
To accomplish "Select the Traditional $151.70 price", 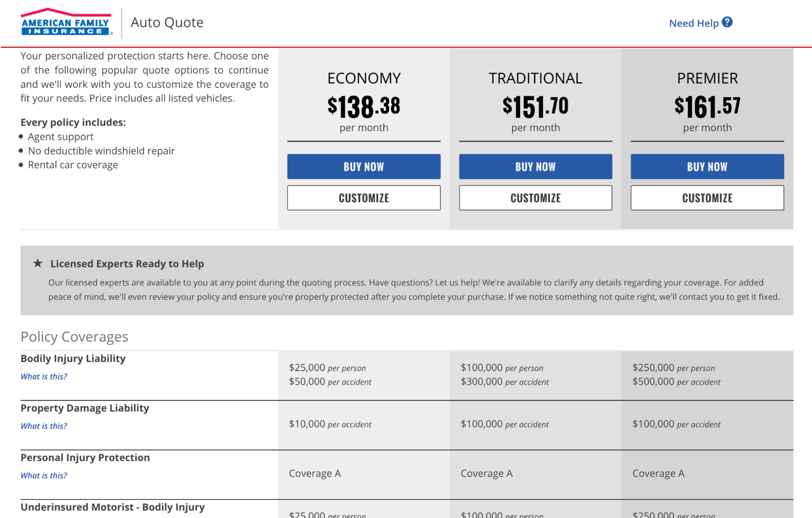I will click(x=535, y=106).
